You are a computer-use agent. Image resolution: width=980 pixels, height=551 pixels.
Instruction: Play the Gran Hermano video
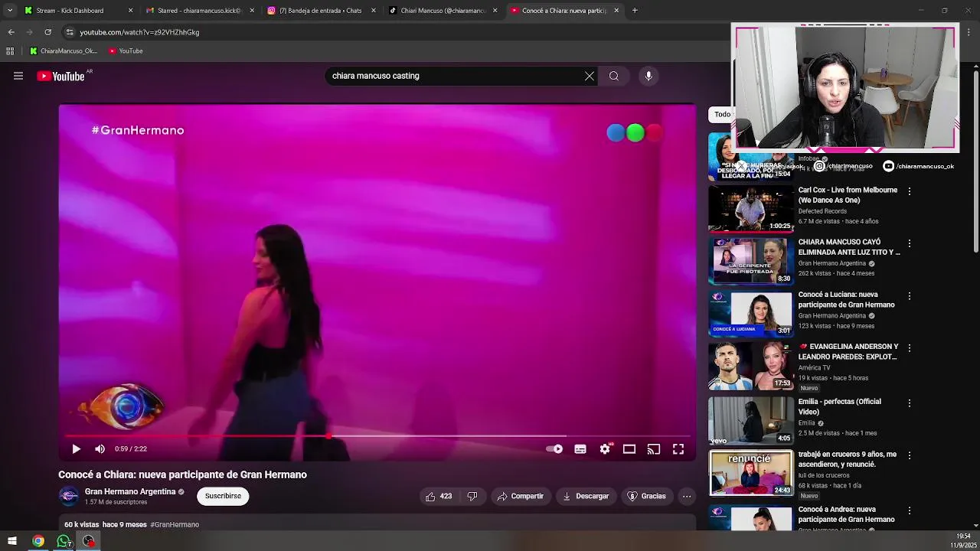pyautogui.click(x=76, y=449)
